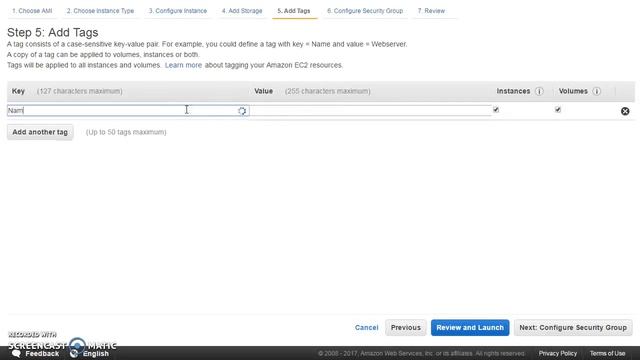Open Feedback speech bubble icon

click(x=16, y=353)
